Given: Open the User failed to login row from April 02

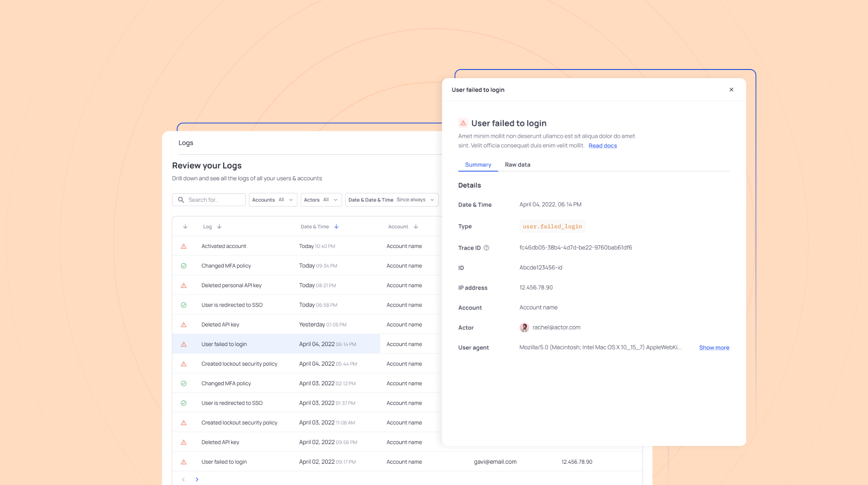Looking at the screenshot, I should [407, 462].
